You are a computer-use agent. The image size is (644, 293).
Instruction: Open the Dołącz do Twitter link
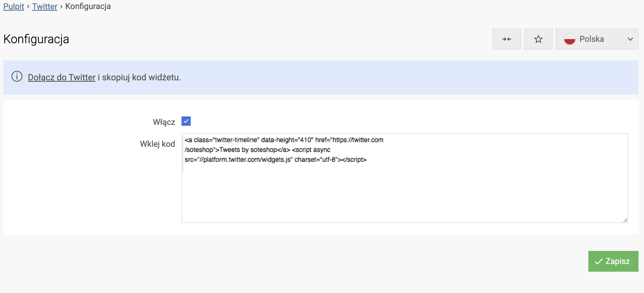[61, 77]
